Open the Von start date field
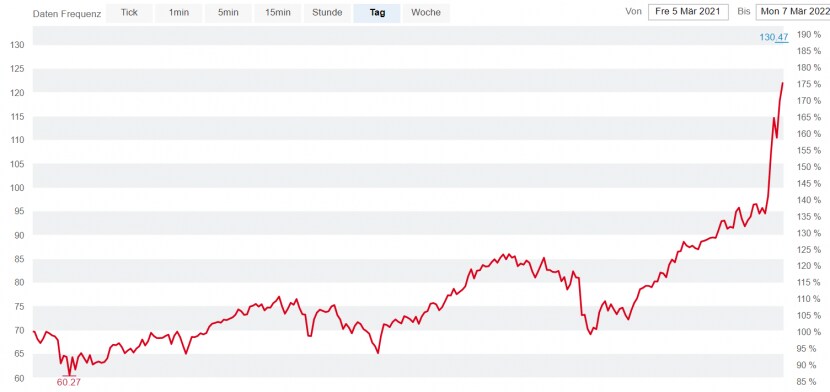830x392 pixels. [x=688, y=12]
